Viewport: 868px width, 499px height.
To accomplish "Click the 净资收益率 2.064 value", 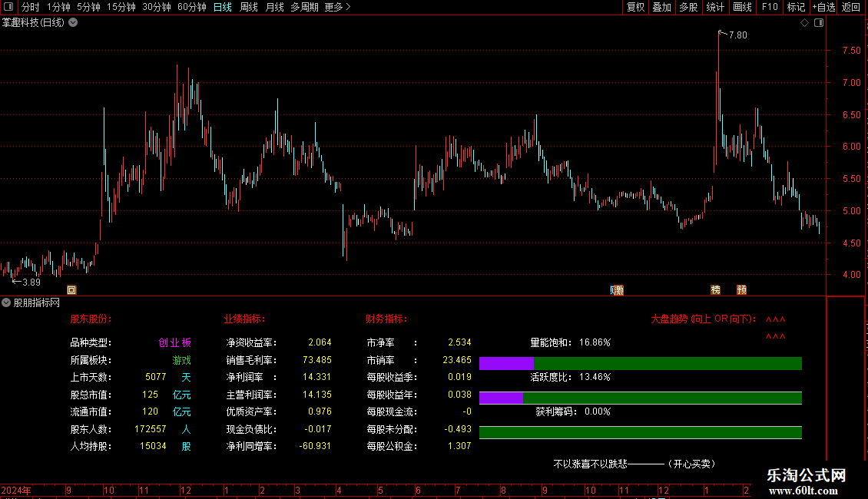I will pos(320,342).
